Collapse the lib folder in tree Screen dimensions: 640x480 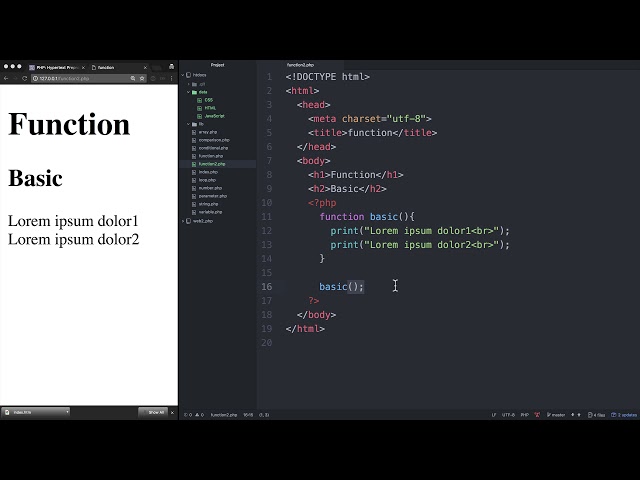(189, 124)
